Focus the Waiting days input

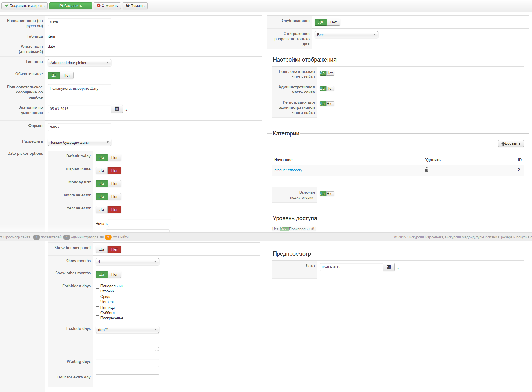click(127, 363)
